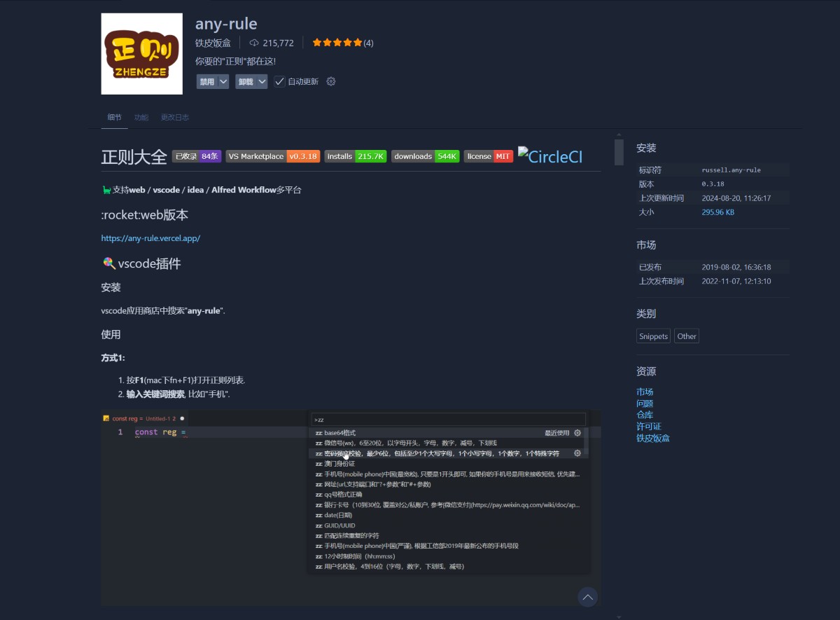Click the any-rule ZHENGZE extension logo

click(141, 54)
